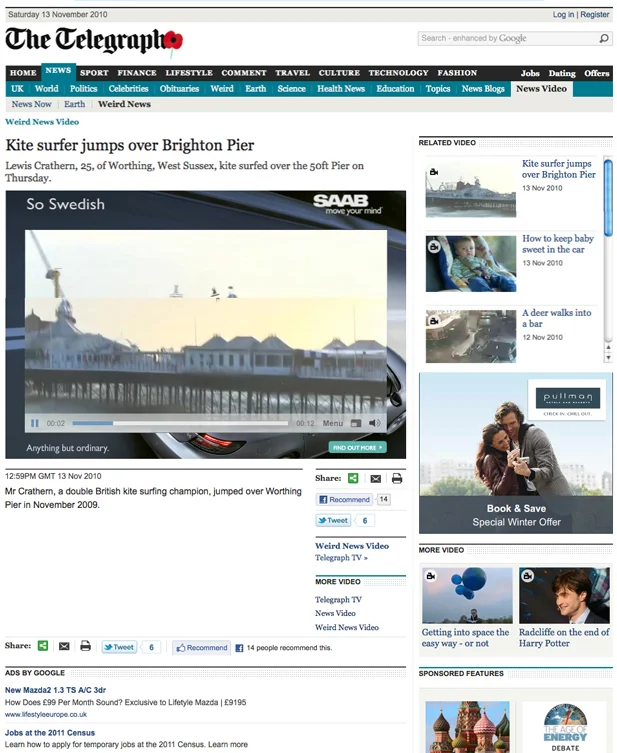Click St Basil's cathedral sponsored feature image
Viewport: 617px width, 753px height.
tap(467, 727)
